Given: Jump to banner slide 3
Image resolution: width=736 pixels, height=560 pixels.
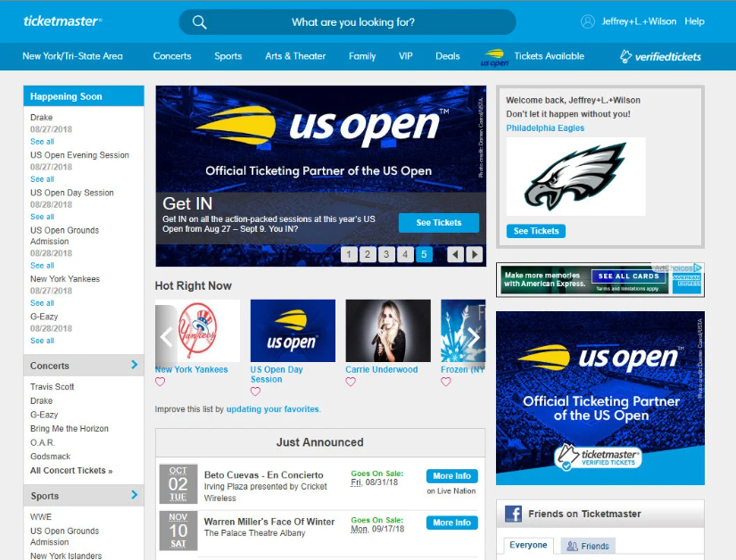Looking at the screenshot, I should 385,255.
